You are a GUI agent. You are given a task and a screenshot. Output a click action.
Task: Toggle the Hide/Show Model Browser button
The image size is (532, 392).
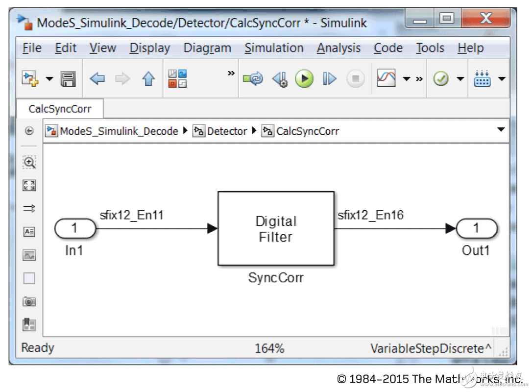29,131
